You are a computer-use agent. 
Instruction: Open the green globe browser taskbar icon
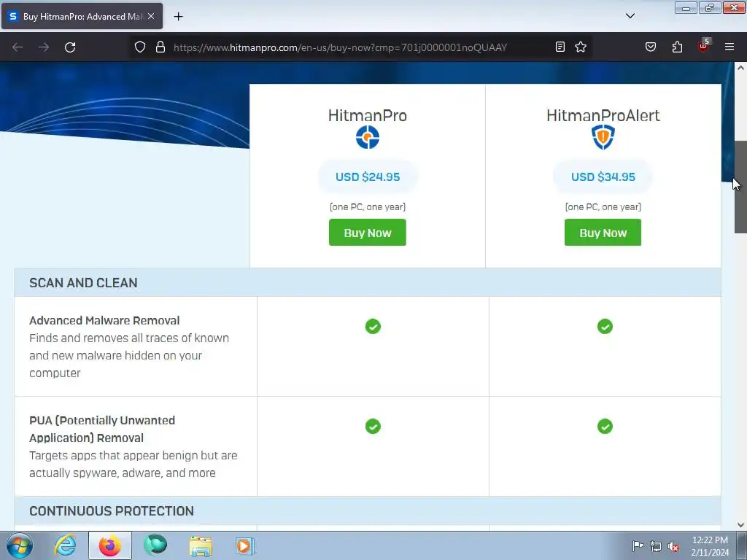tap(155, 545)
